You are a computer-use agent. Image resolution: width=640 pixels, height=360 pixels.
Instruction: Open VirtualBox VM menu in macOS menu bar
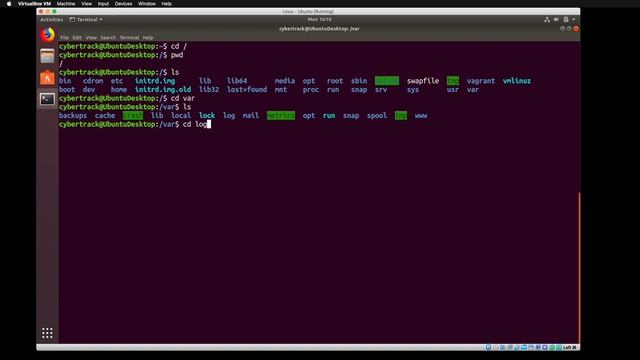tap(34, 4)
